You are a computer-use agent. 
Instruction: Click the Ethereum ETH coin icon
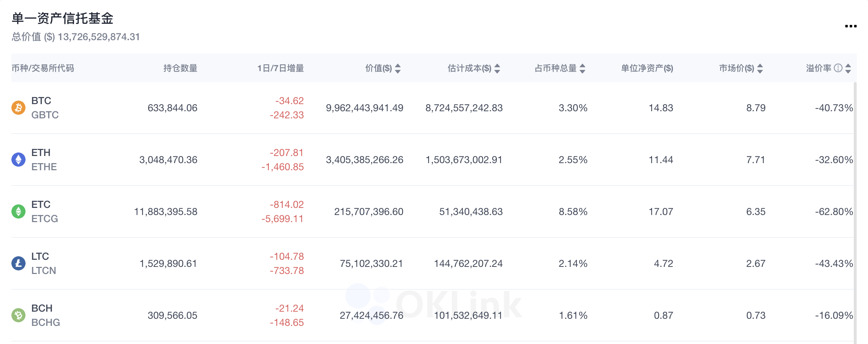coord(18,160)
